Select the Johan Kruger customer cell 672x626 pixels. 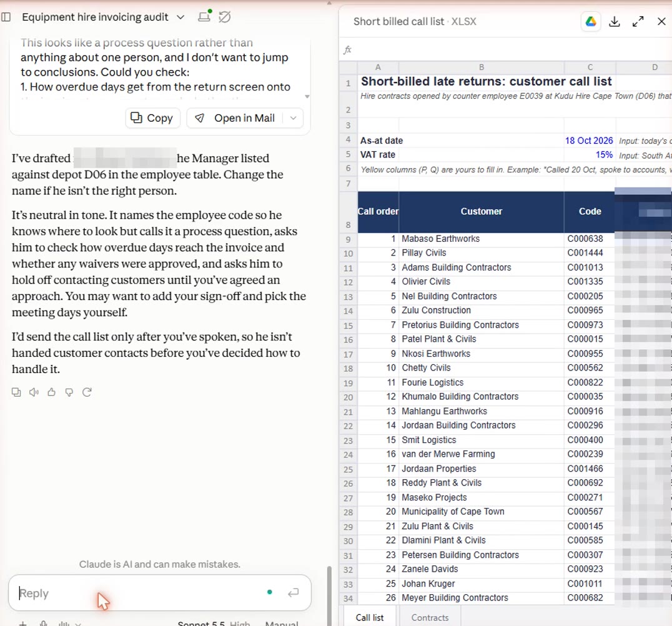[x=482, y=584]
